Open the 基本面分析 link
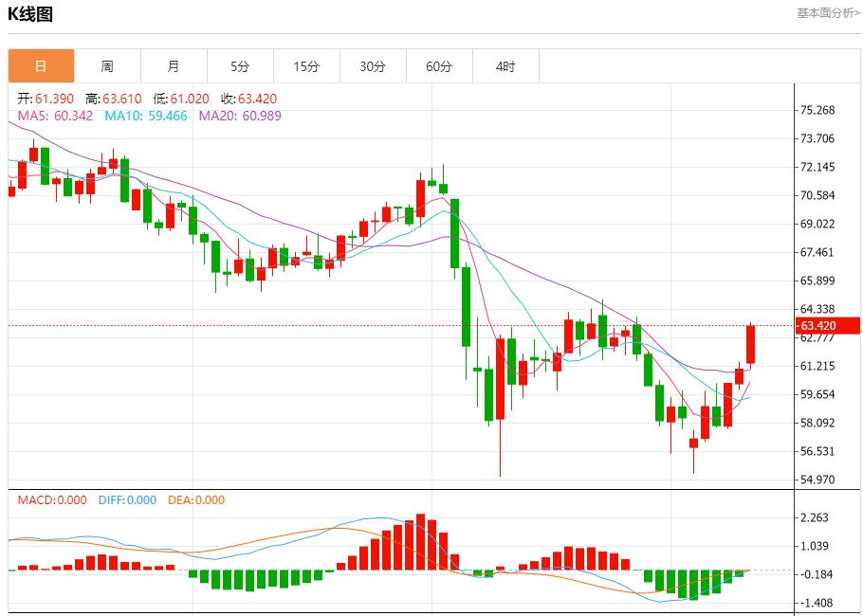863x616 pixels. (827, 13)
